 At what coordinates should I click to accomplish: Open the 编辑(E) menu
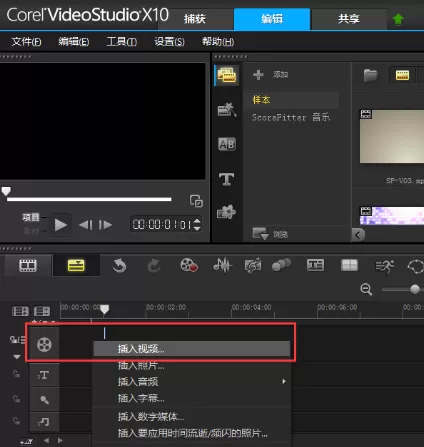[x=74, y=42]
